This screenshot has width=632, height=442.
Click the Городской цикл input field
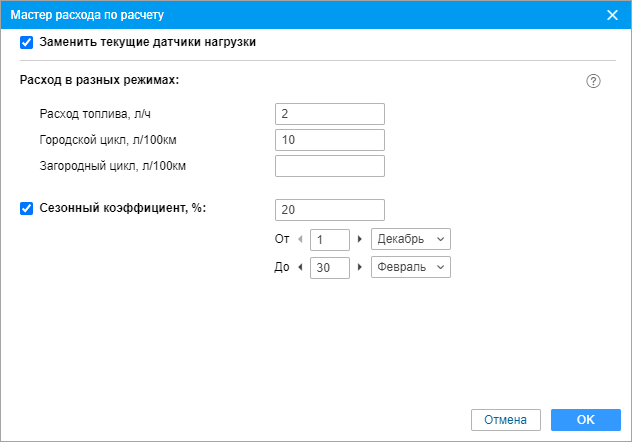(329, 140)
